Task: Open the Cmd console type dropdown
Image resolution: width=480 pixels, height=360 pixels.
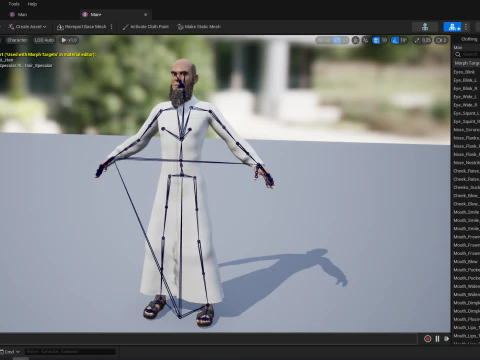Action: pyautogui.click(x=10, y=352)
